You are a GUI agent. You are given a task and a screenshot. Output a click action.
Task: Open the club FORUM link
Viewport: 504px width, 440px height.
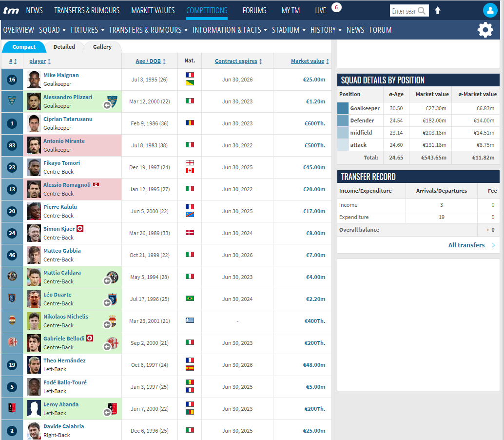click(380, 30)
